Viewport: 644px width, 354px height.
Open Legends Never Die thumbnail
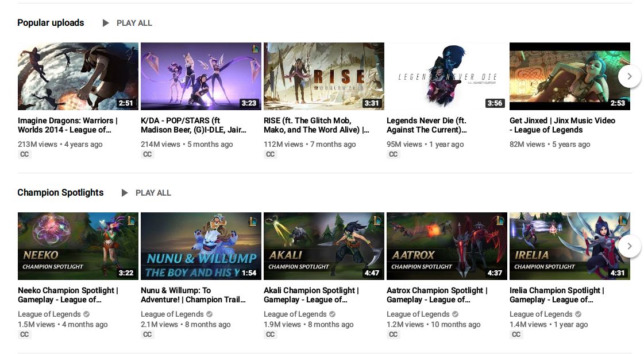pos(447,76)
